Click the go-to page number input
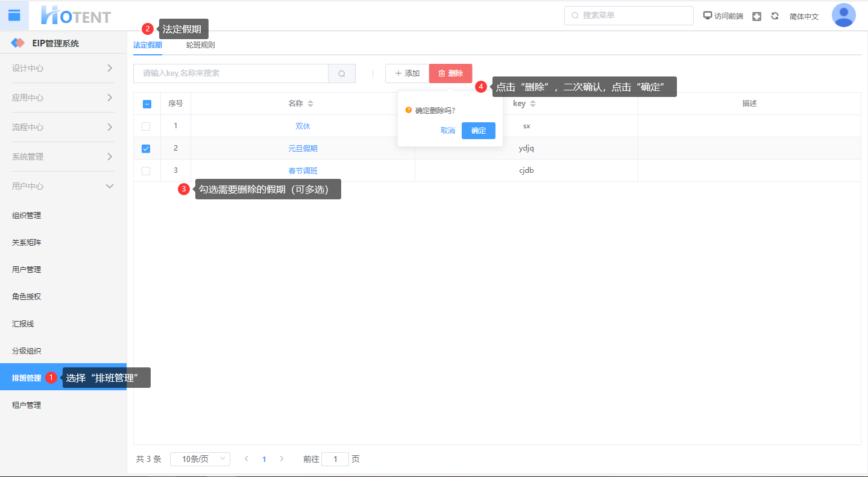Image resolution: width=868 pixels, height=477 pixels. click(335, 459)
